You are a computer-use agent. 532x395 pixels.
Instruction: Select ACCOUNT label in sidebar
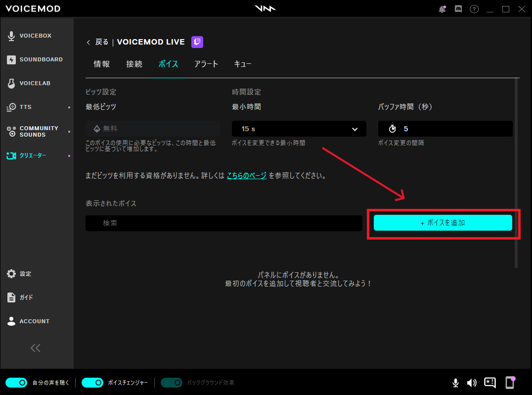(x=35, y=321)
